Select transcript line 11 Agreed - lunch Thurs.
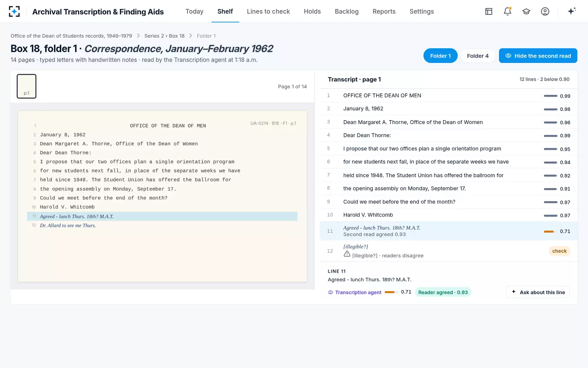The image size is (588, 368). (x=449, y=231)
